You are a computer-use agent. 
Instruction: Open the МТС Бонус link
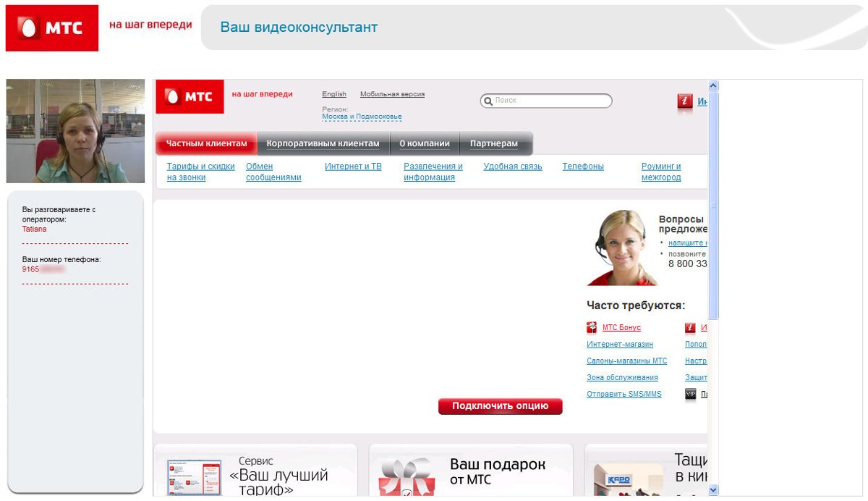coord(621,328)
